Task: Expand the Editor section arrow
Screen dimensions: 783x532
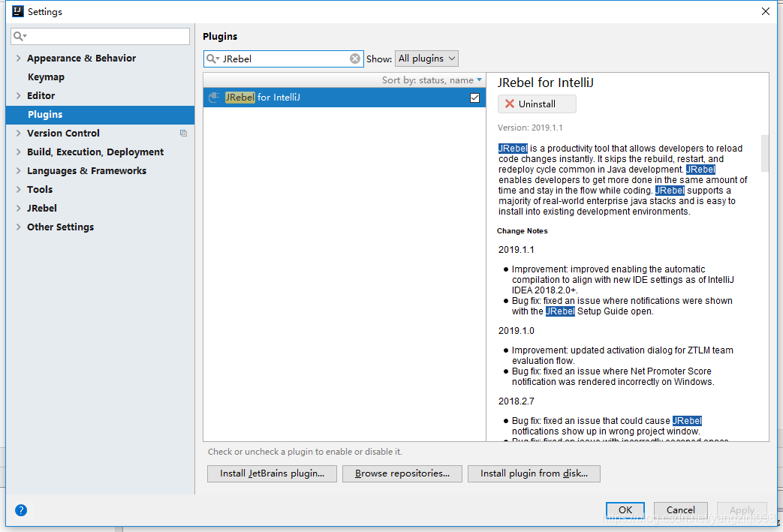Action: [x=18, y=95]
